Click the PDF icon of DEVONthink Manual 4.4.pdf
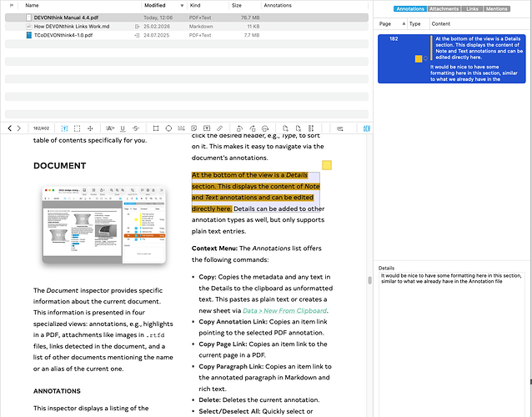This screenshot has width=532, height=417. pos(29,18)
